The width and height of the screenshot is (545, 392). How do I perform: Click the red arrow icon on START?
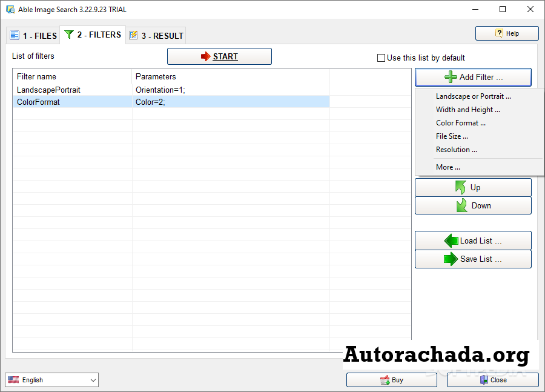click(x=206, y=56)
